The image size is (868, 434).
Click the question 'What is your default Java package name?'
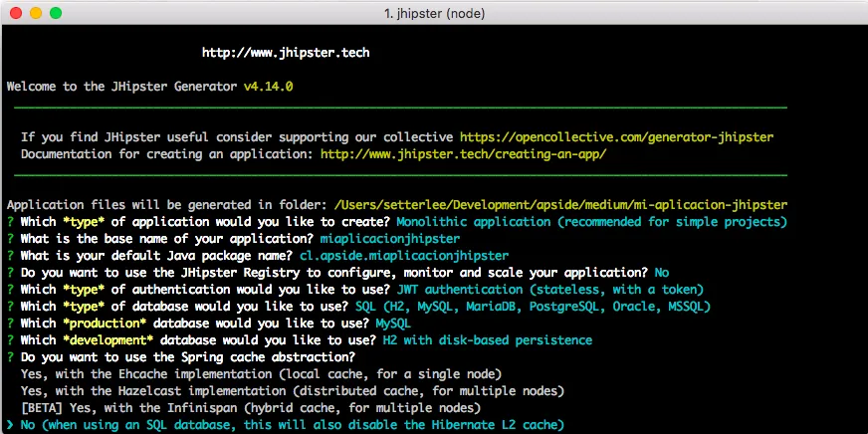point(156,256)
